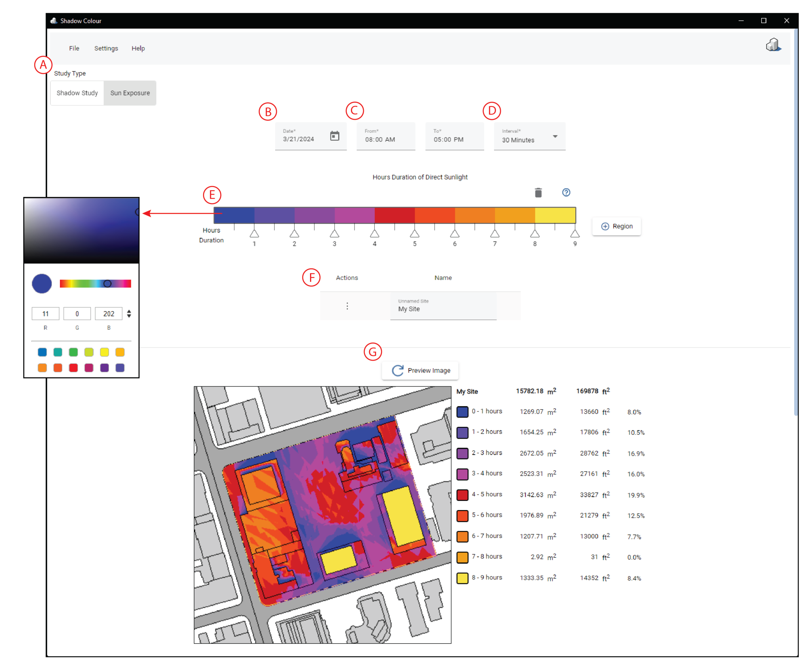
Task: Click the refresh icon inside Preview Image button
Action: click(398, 370)
